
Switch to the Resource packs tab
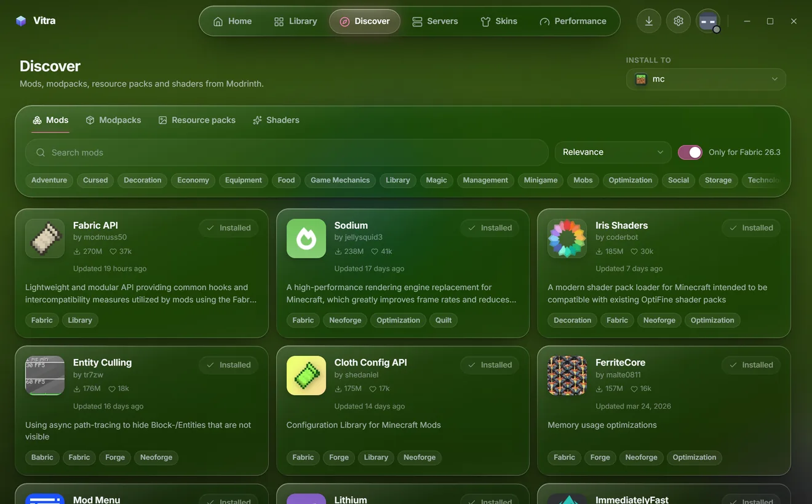[197, 120]
